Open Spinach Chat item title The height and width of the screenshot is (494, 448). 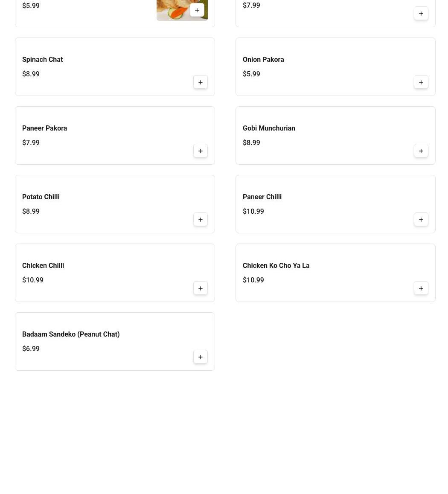pos(42,60)
